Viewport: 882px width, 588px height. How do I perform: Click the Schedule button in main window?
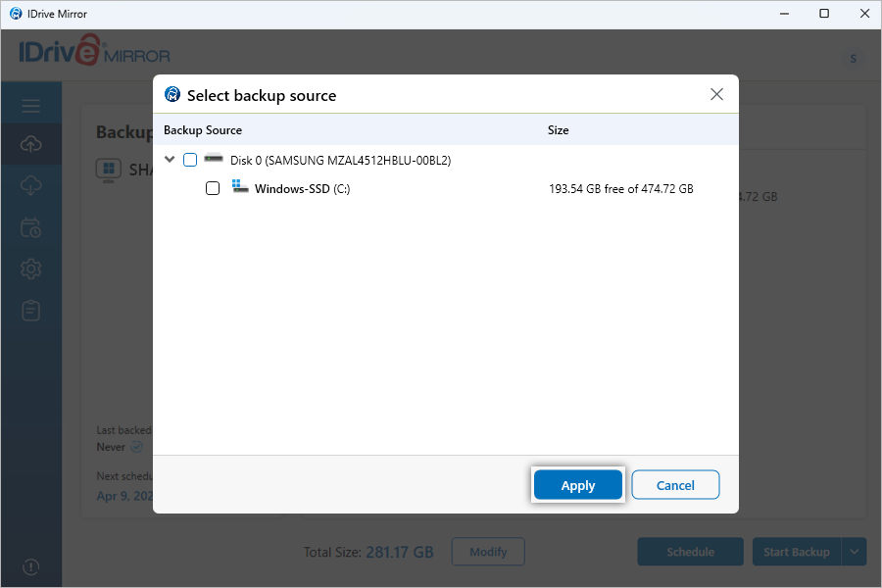pyautogui.click(x=690, y=552)
